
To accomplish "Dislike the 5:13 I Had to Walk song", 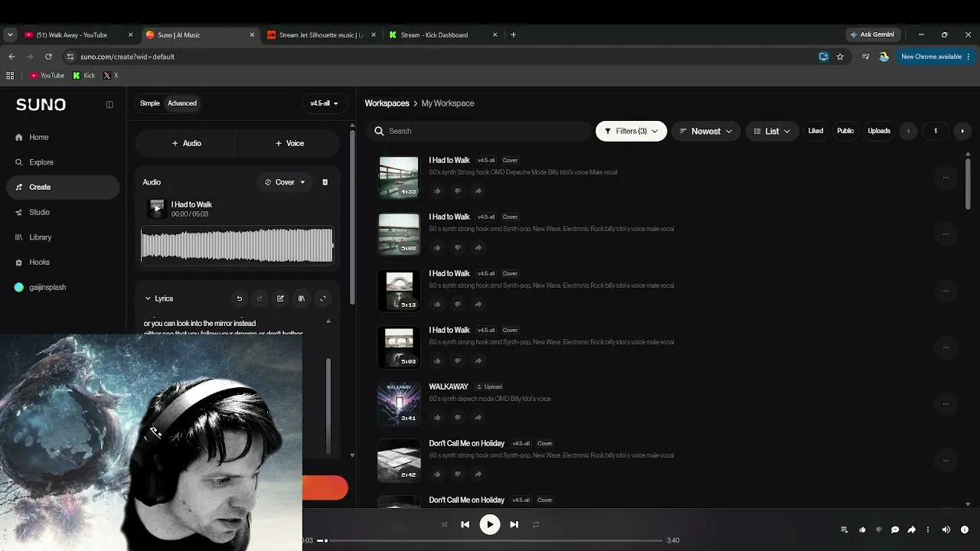I will tap(458, 304).
